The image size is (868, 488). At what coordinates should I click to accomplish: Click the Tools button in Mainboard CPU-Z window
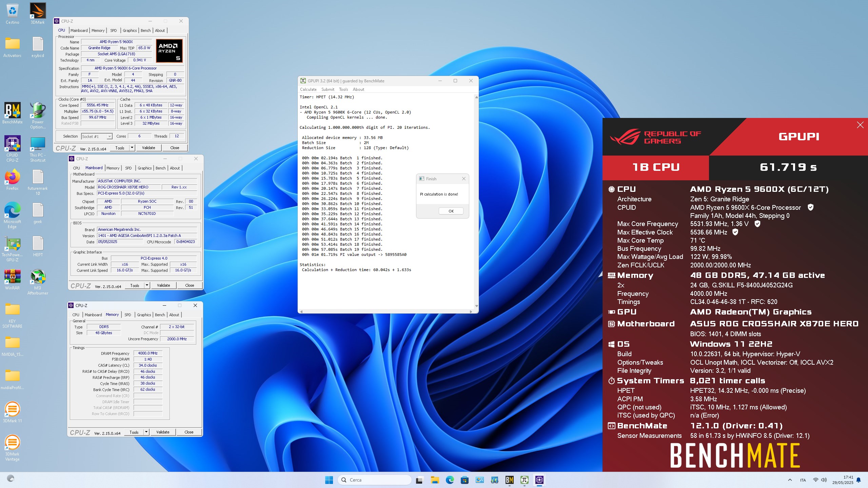pos(135,285)
